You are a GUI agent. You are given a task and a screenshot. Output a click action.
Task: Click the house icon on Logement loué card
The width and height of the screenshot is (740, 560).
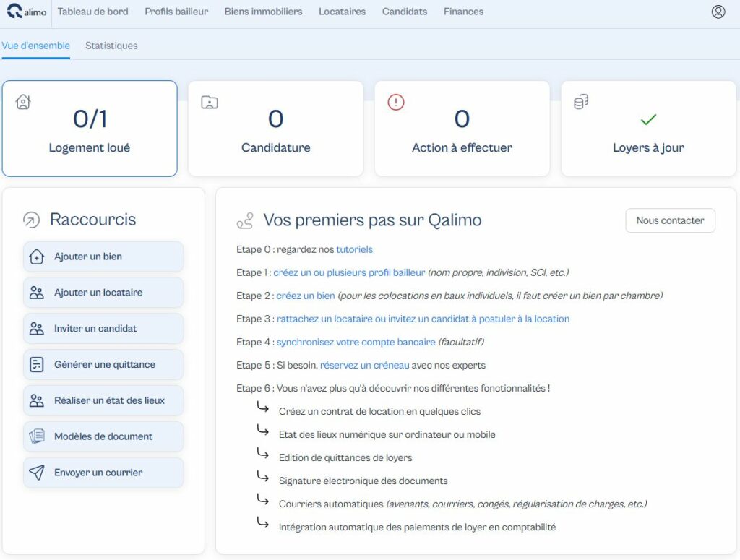pos(23,102)
